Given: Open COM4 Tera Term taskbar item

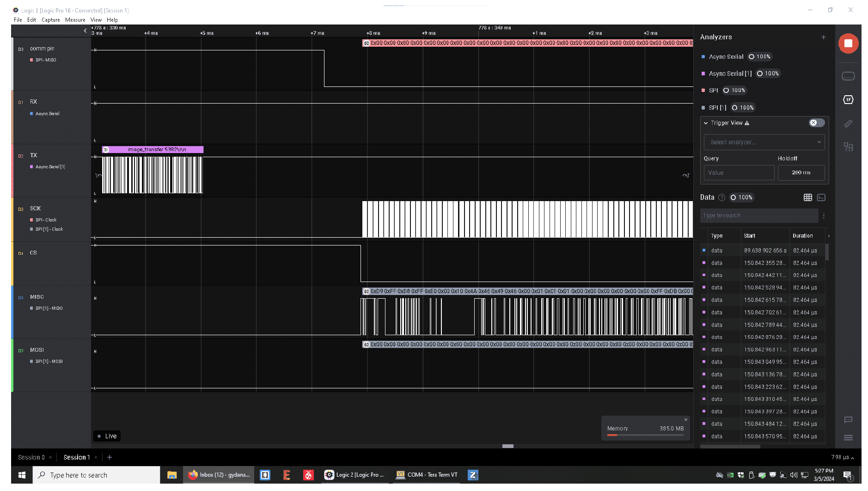Looking at the screenshot, I should (x=427, y=475).
